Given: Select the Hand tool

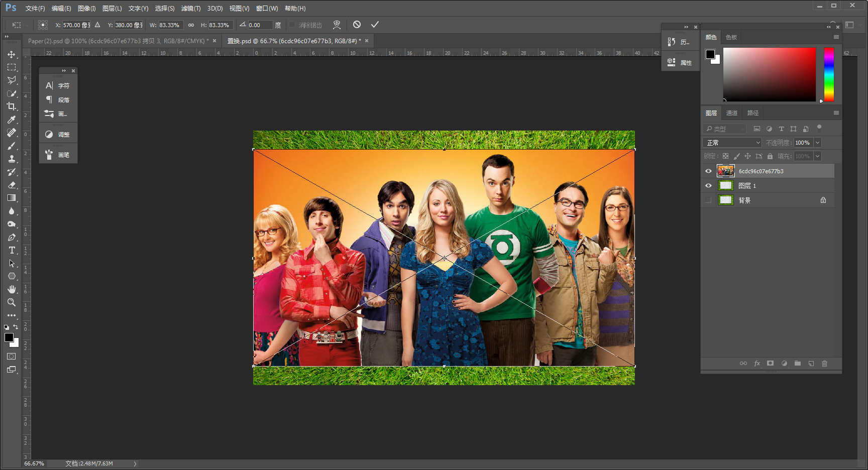Looking at the screenshot, I should 12,289.
